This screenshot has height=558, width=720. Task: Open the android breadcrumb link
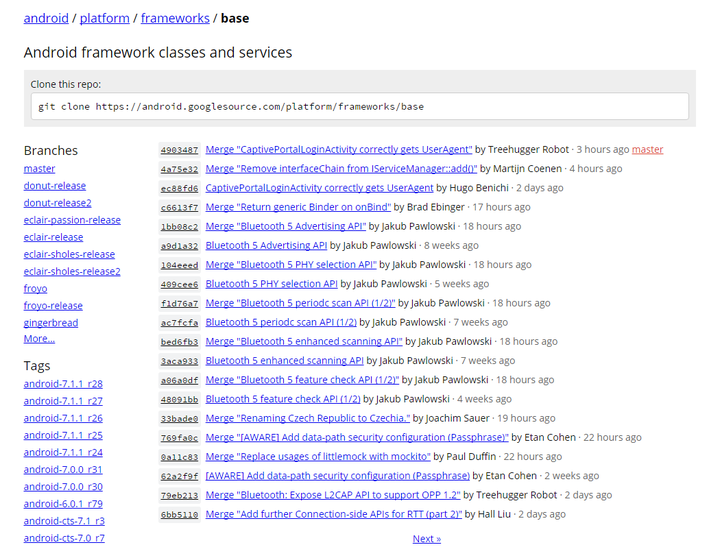(46, 18)
